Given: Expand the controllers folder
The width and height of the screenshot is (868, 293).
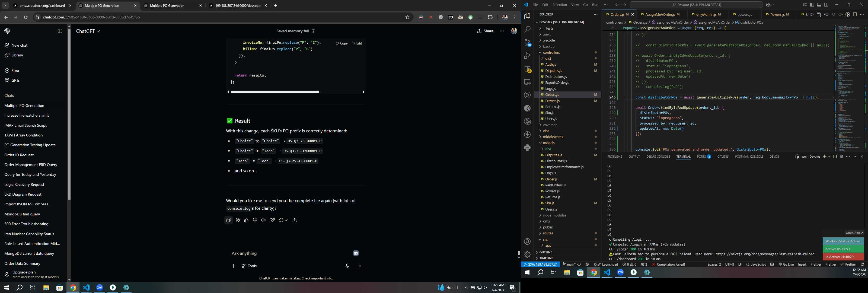Looking at the screenshot, I should (x=551, y=53).
